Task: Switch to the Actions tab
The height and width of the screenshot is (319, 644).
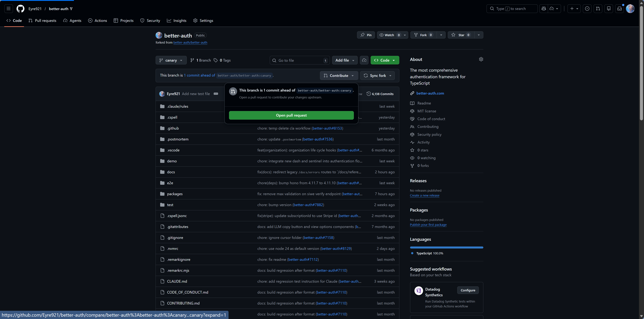Action: [x=98, y=21]
